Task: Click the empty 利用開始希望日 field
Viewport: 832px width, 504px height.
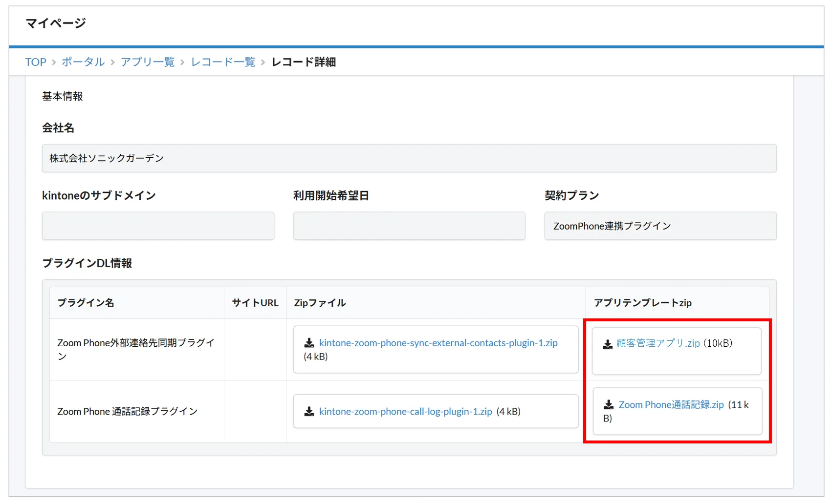Action: (409, 226)
